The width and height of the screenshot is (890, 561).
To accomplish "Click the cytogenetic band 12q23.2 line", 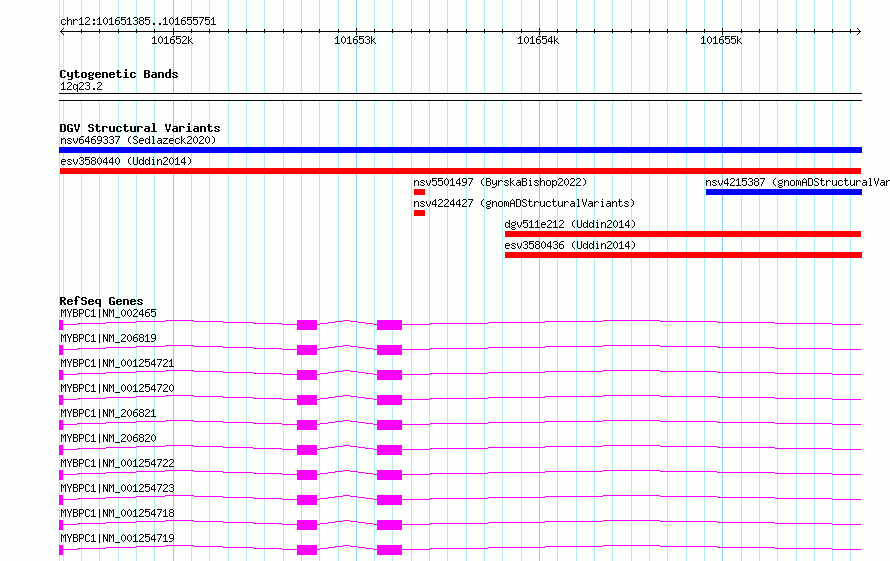I will coord(460,97).
